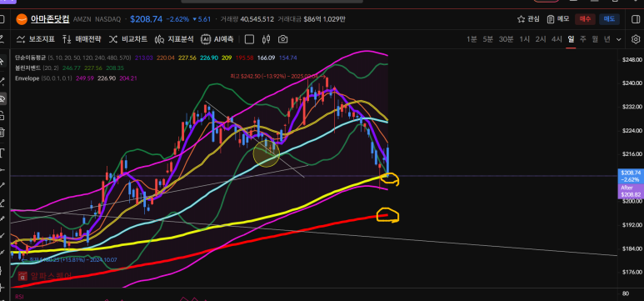
Task: Select the 일 daily timeframe
Action: (x=571, y=39)
